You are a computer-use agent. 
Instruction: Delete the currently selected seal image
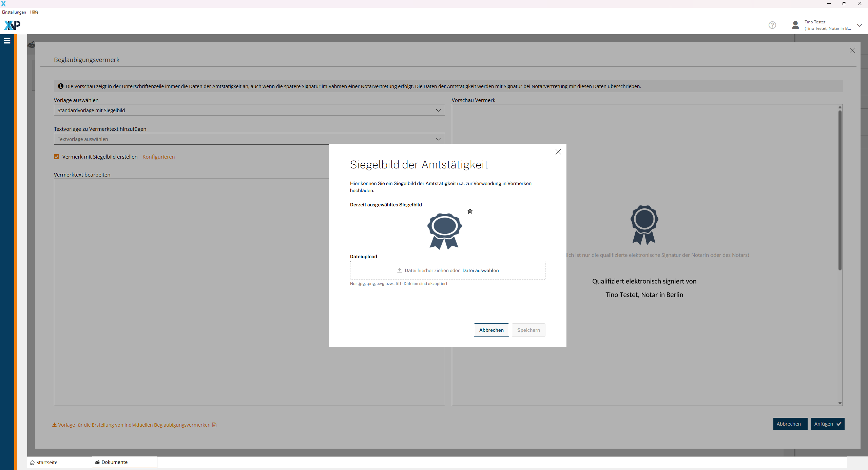pos(470,212)
